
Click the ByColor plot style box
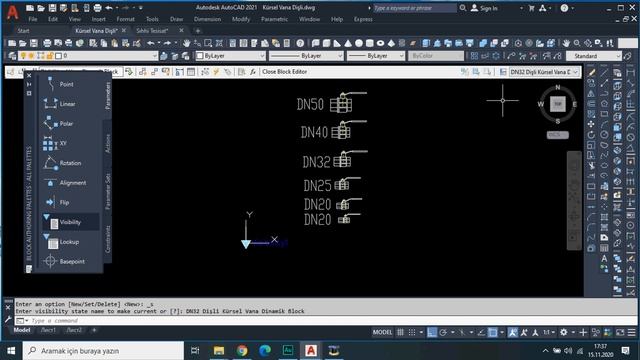436,56
